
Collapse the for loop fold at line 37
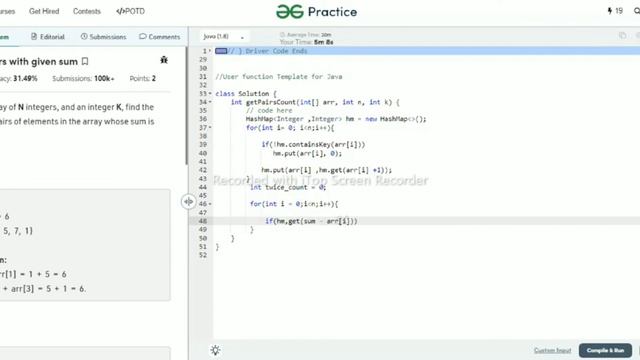pos(210,127)
